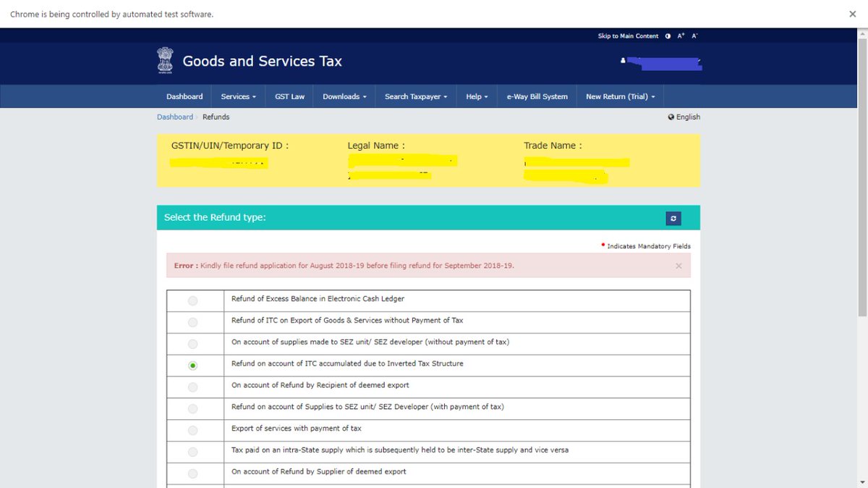The image size is (868, 488).
Task: Dismiss the error message with its X icon
Action: click(x=678, y=266)
